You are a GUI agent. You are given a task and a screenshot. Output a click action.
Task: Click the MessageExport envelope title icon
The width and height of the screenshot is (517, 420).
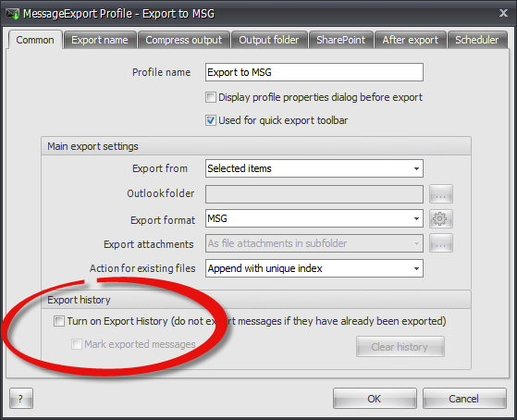13,14
